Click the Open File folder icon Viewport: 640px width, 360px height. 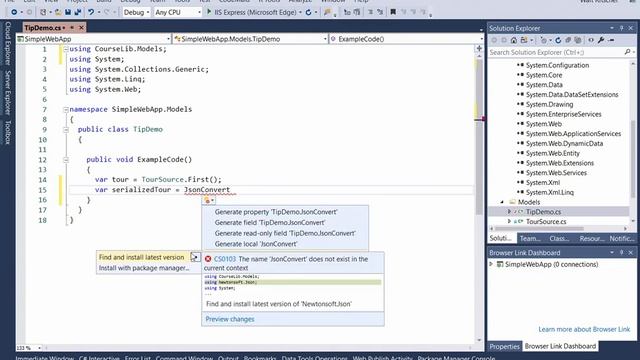click(x=58, y=12)
